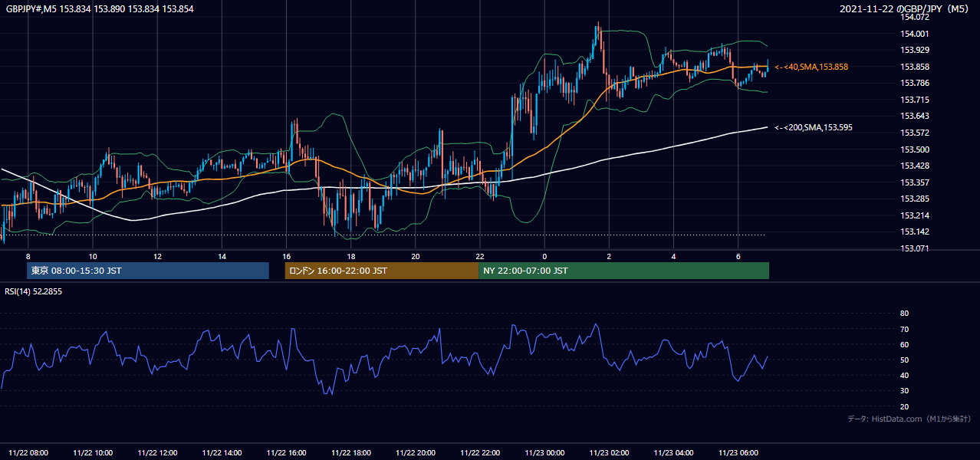The height and width of the screenshot is (460, 980).
Task: Click hour label 8 under price chart
Action: (28, 256)
